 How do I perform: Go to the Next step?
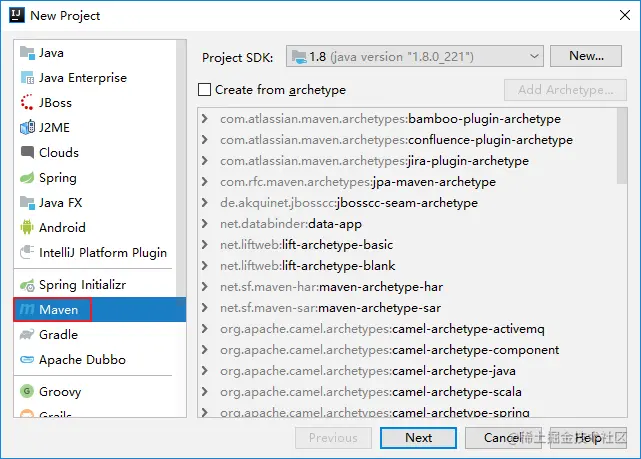tap(418, 438)
